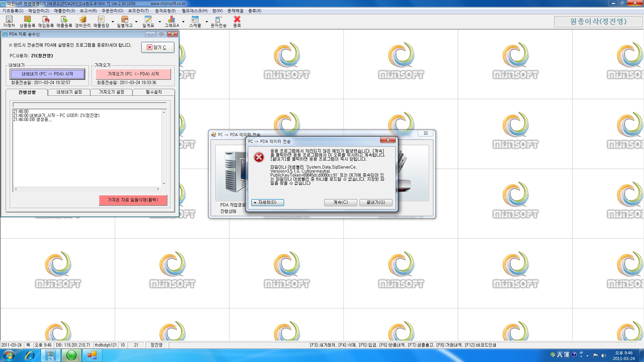This screenshot has height=362, width=644.
Task: Open the Windows Start button
Action: click(x=9, y=355)
